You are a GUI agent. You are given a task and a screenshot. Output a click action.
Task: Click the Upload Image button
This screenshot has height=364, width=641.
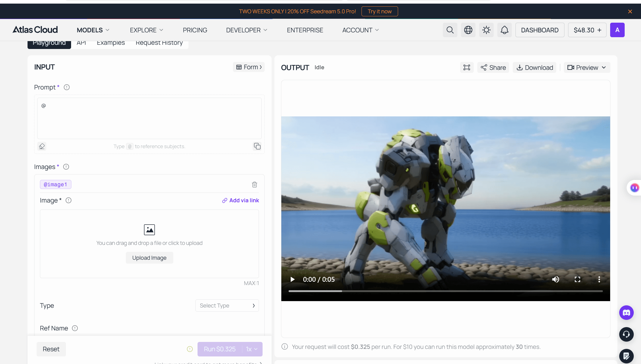click(149, 258)
